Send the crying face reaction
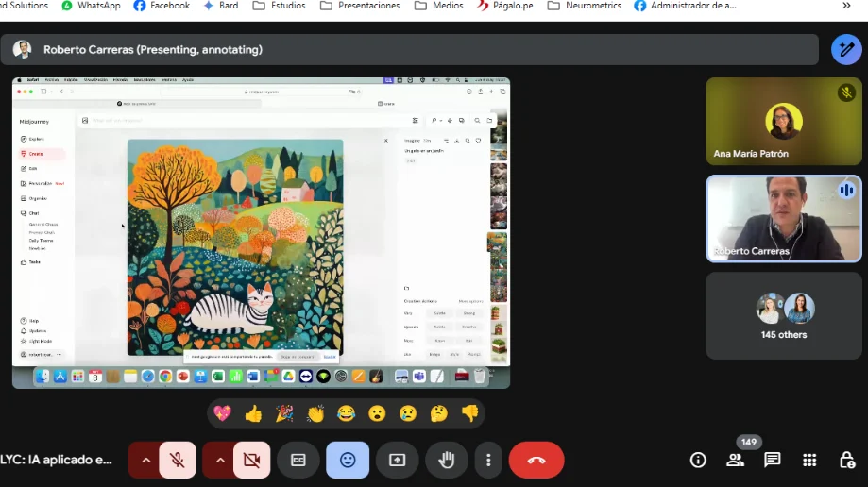The width and height of the screenshot is (868, 487). (x=409, y=413)
